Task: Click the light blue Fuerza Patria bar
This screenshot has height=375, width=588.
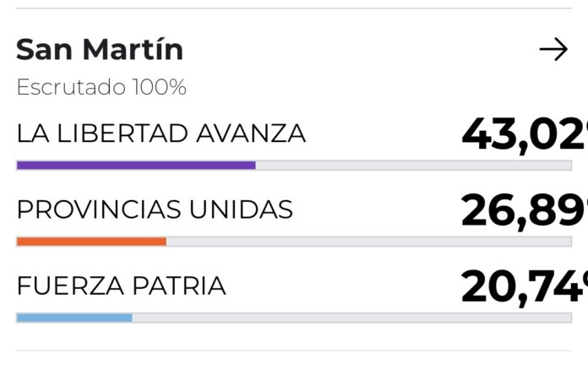Action: click(x=74, y=318)
